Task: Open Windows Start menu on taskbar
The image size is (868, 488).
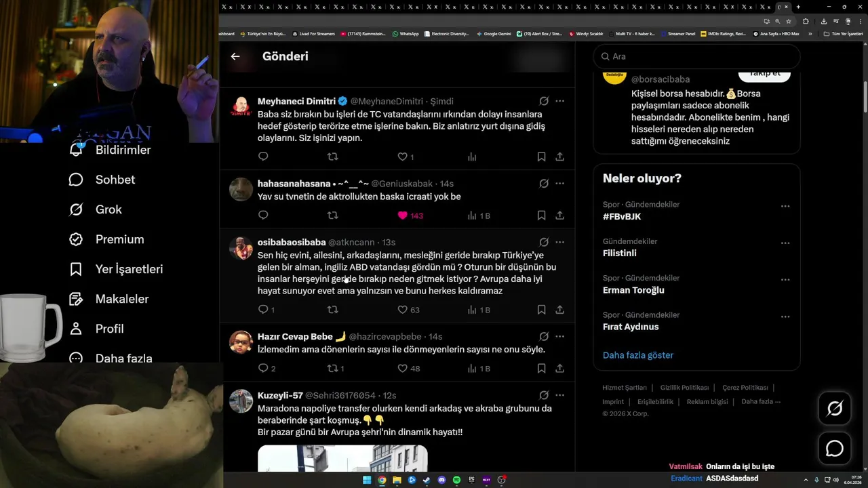Action: 367,480
